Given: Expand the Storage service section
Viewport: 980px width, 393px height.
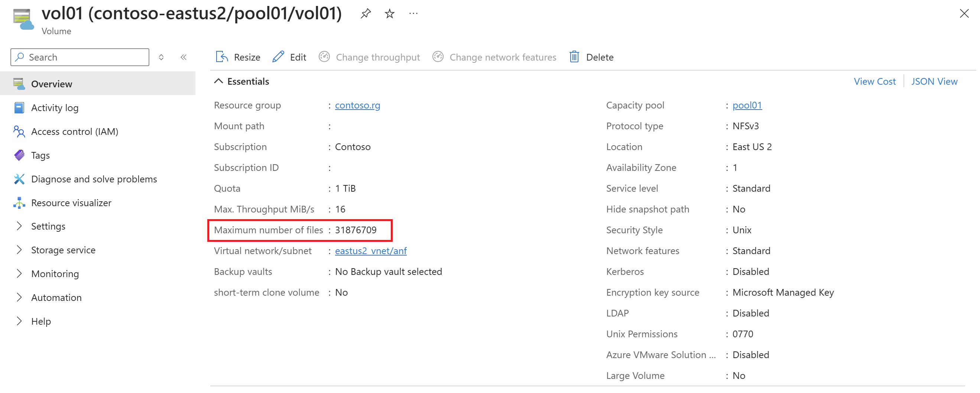Looking at the screenshot, I should pos(63,250).
